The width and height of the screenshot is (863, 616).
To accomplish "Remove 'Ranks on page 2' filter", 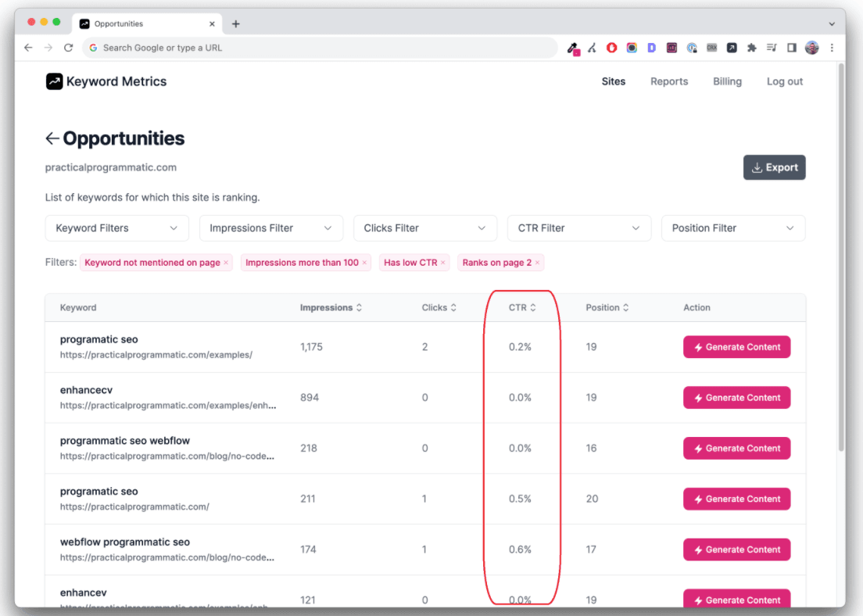I will pyautogui.click(x=537, y=263).
